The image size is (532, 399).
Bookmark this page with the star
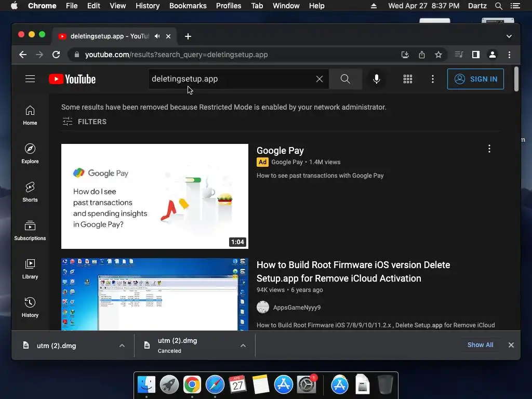[x=438, y=55]
